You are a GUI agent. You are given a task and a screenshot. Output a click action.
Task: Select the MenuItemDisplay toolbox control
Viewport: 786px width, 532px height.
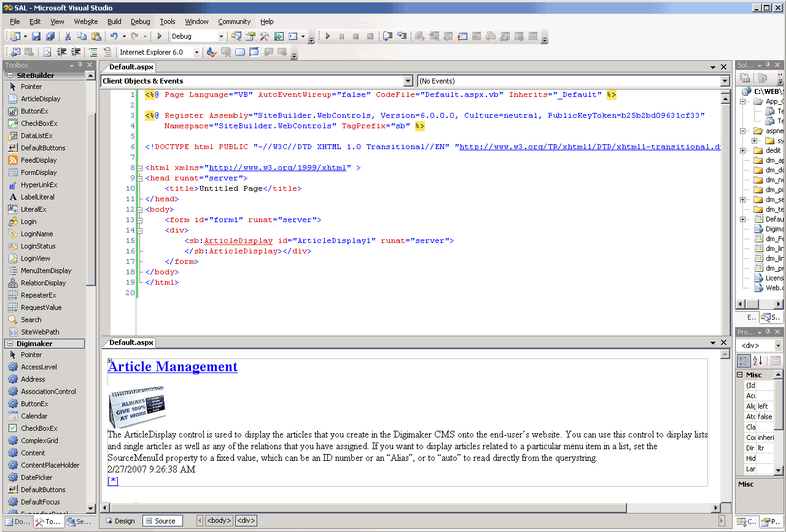(46, 271)
